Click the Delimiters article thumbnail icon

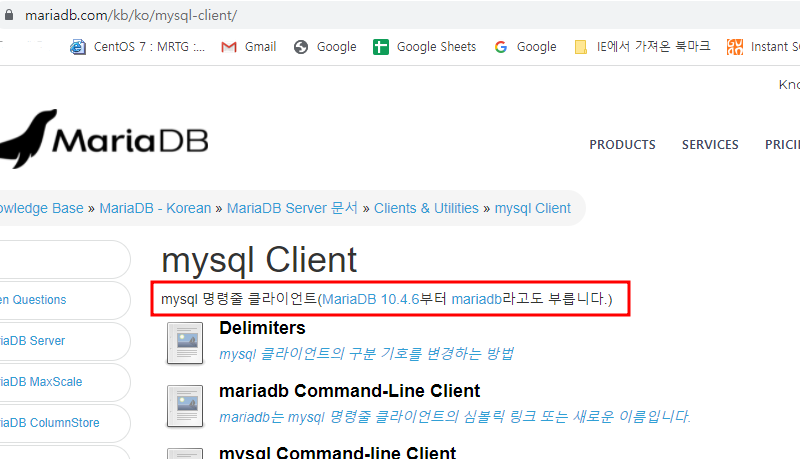tap(185, 343)
